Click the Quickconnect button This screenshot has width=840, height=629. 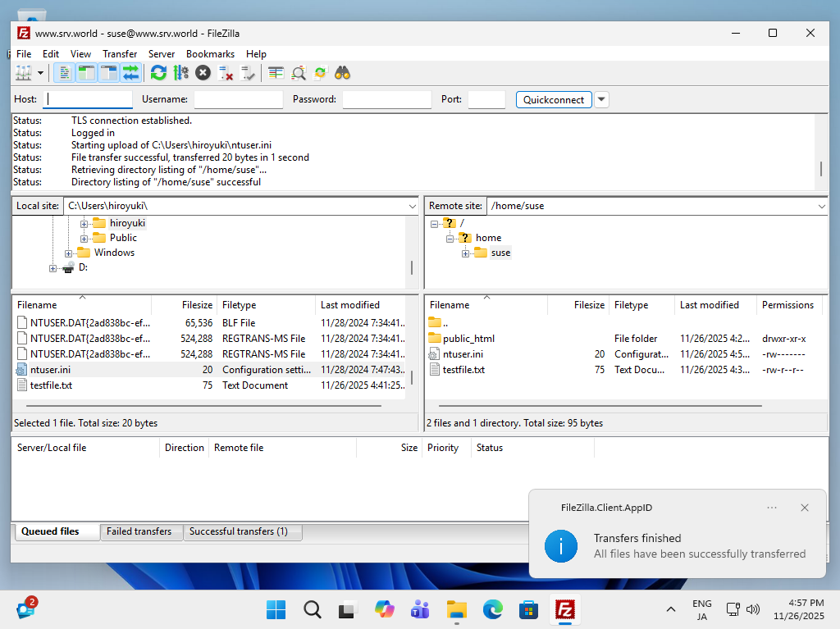554,99
